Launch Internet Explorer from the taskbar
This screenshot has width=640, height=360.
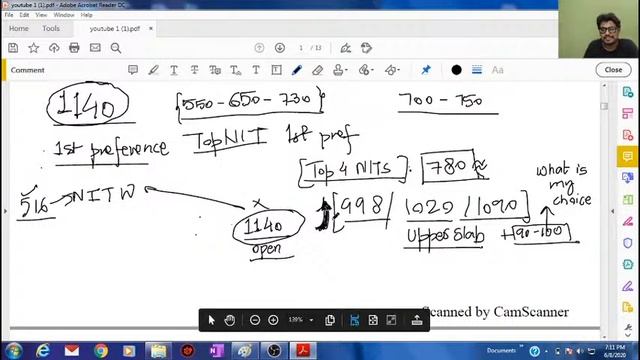click(x=43, y=351)
